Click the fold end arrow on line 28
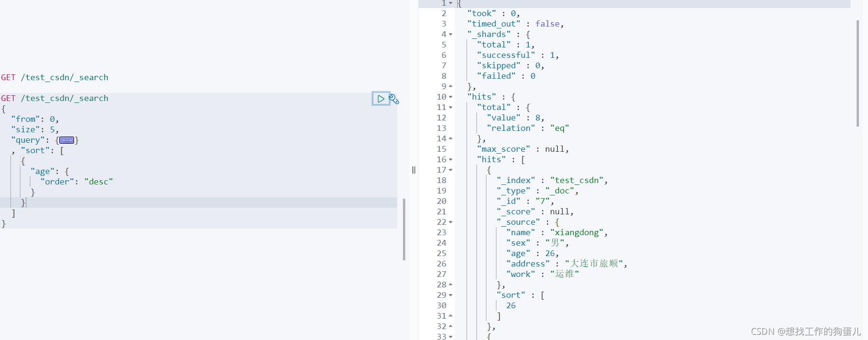 [x=451, y=285]
